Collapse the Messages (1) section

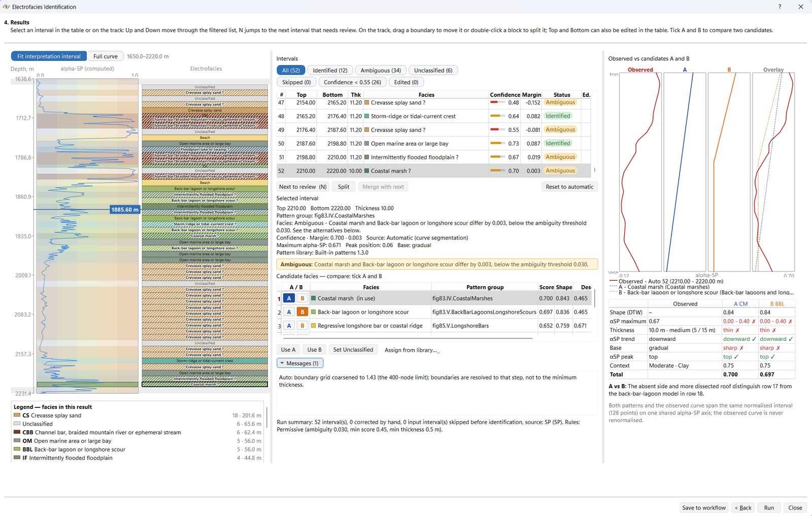(300, 363)
